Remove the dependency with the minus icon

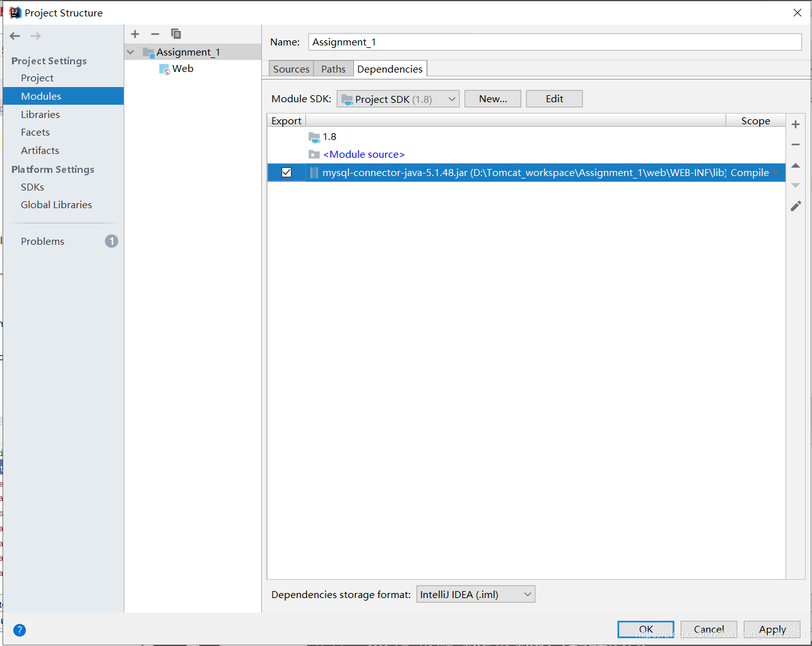tap(796, 144)
